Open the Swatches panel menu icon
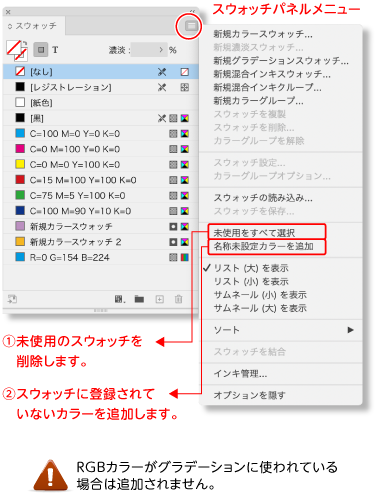This screenshot has width=378, height=494. (x=191, y=25)
